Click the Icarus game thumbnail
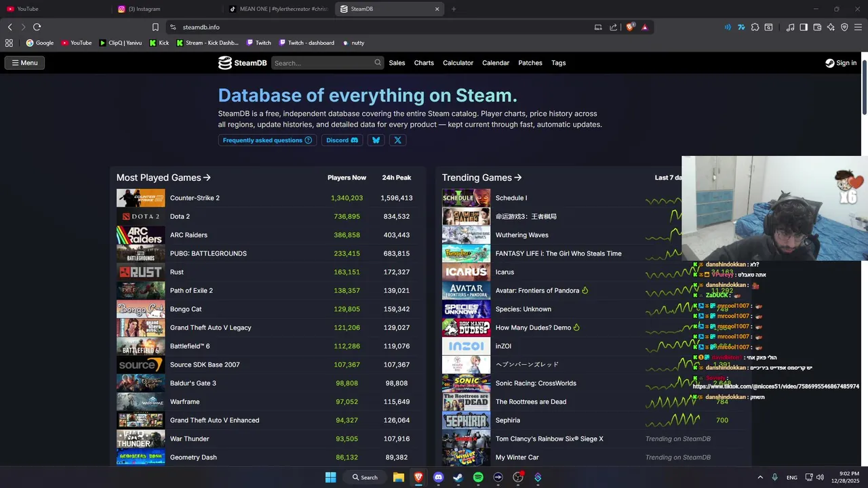Image resolution: width=868 pixels, height=488 pixels. 466,272
